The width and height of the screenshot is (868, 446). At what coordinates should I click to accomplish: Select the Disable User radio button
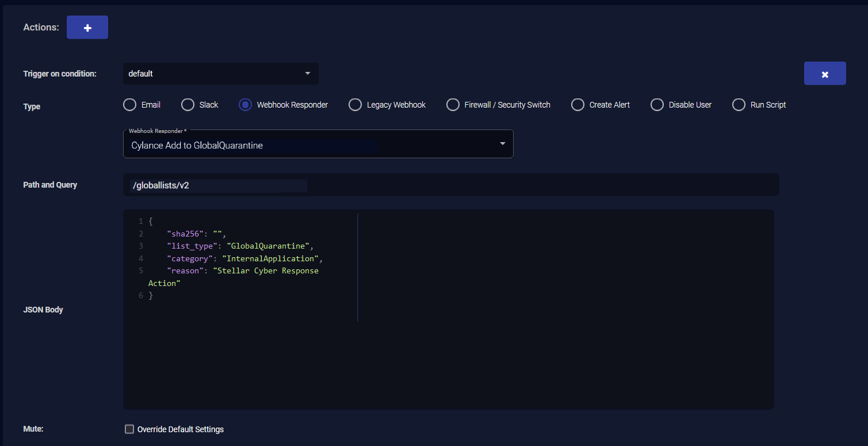tap(657, 105)
